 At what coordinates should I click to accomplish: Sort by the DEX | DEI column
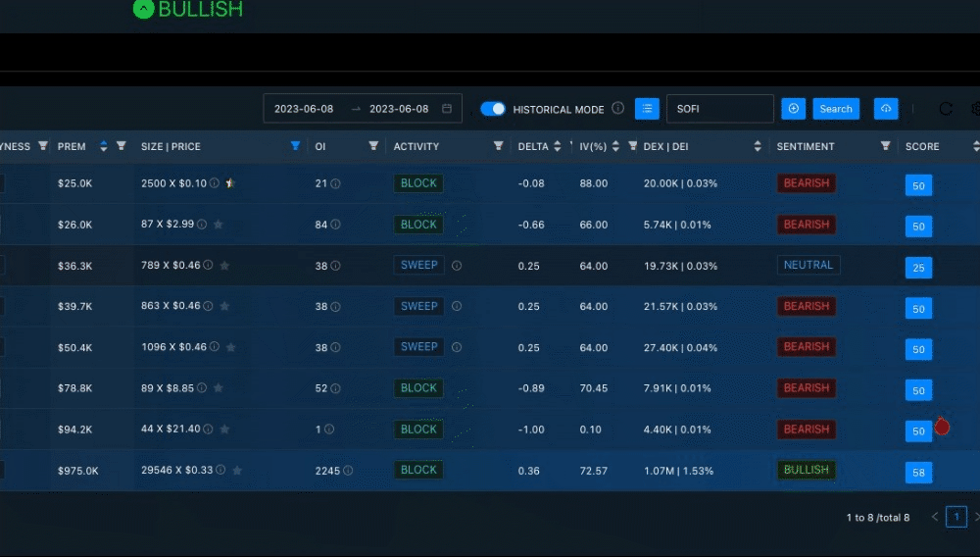[757, 146]
